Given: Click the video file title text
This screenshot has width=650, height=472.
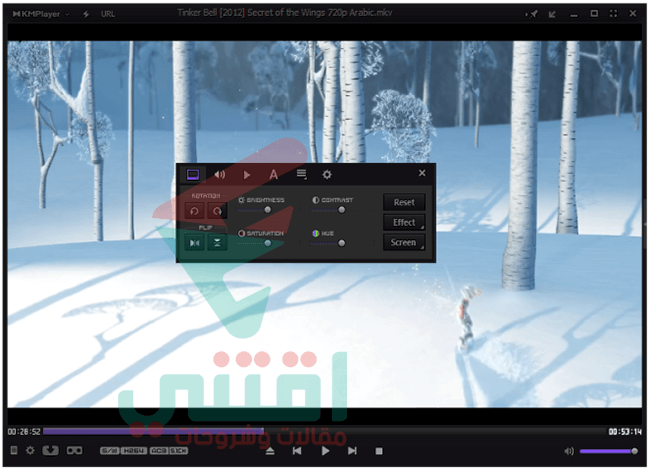Looking at the screenshot, I should pyautogui.click(x=285, y=13).
